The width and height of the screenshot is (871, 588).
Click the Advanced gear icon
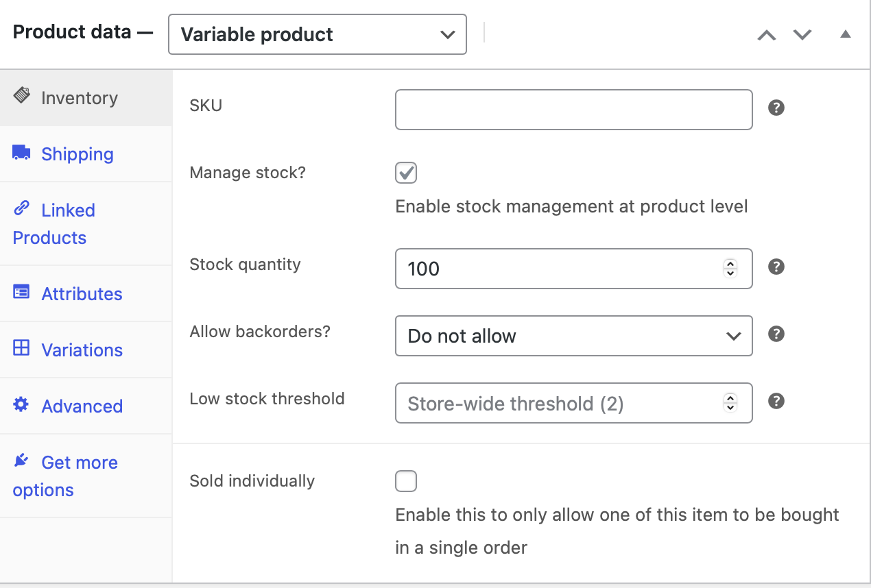(x=22, y=404)
